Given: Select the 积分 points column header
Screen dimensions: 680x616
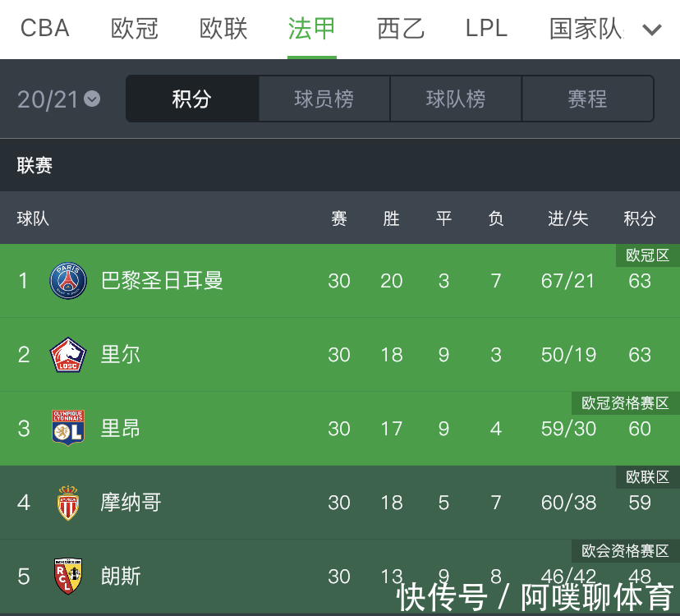Looking at the screenshot, I should tap(639, 218).
